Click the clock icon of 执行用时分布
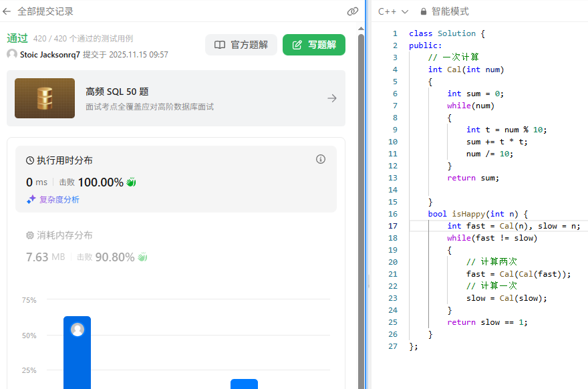Image resolution: width=588 pixels, height=389 pixels. (x=30, y=160)
